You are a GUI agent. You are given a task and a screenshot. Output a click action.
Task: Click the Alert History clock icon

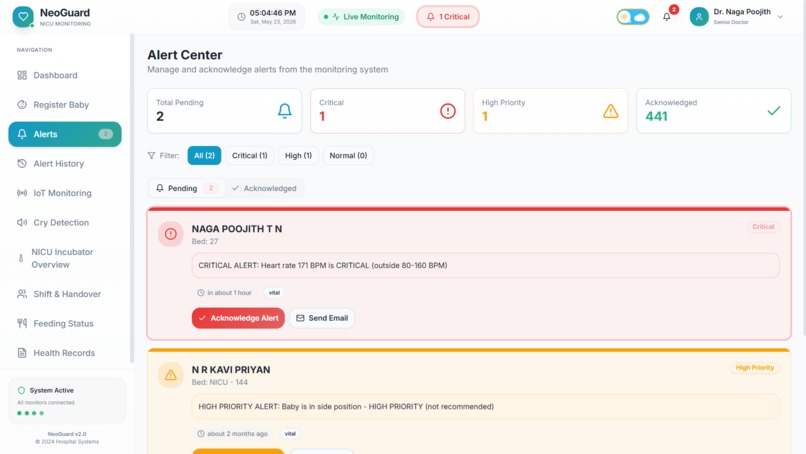point(22,164)
